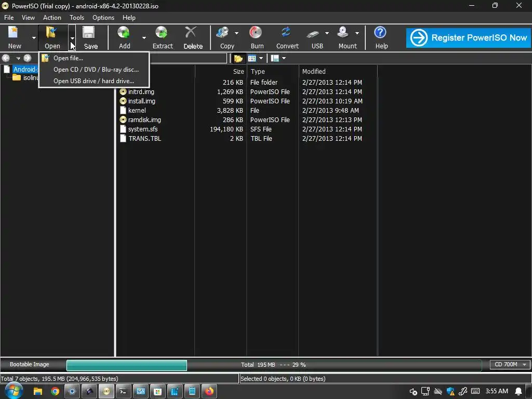Open File Explorer from the taskbar
532x399 pixels.
pyautogui.click(x=37, y=392)
